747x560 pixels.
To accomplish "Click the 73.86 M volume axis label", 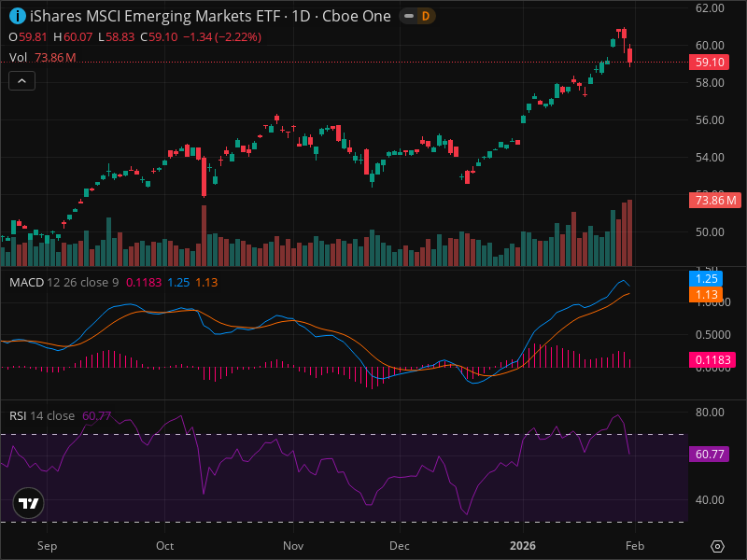I will tap(715, 200).
